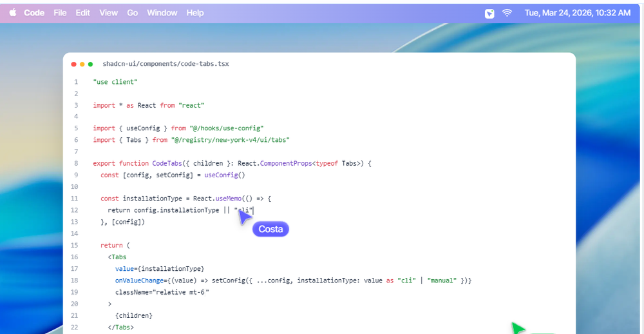Click the file title code-tabs.tsx
The width and height of the screenshot is (644, 334).
point(166,64)
